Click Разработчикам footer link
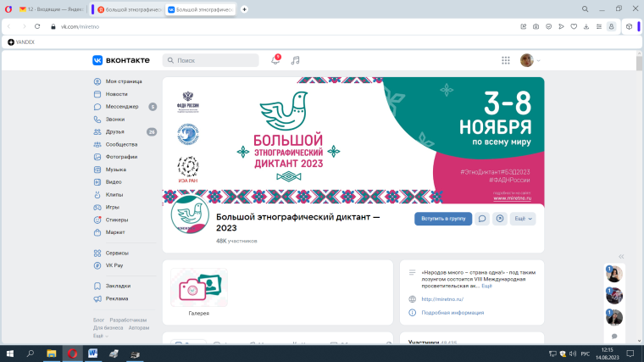This screenshot has height=362, width=644. point(128,320)
